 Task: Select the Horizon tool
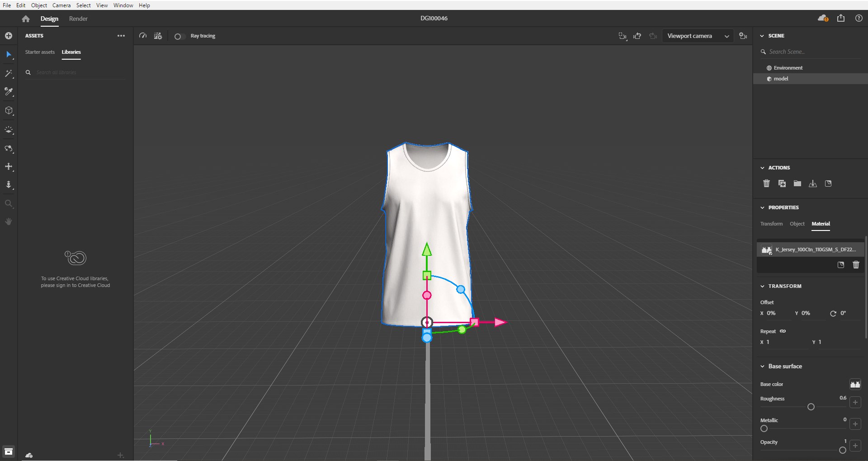[x=9, y=130]
